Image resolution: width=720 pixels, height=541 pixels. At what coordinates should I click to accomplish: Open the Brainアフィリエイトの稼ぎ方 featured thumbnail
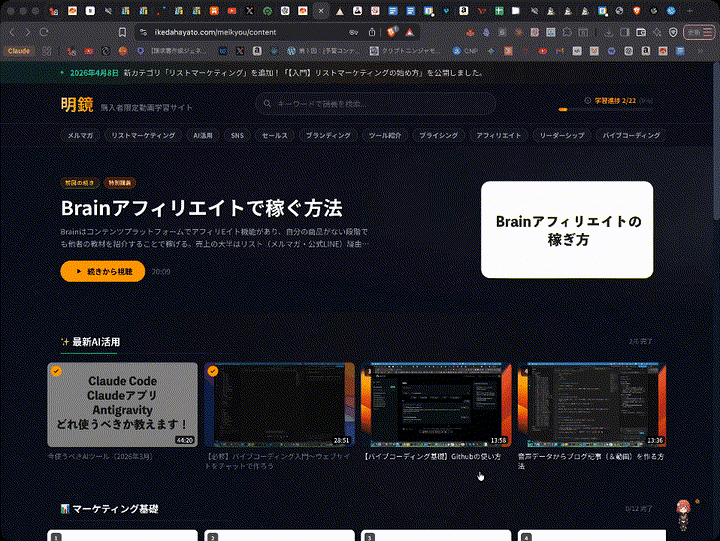point(567,230)
